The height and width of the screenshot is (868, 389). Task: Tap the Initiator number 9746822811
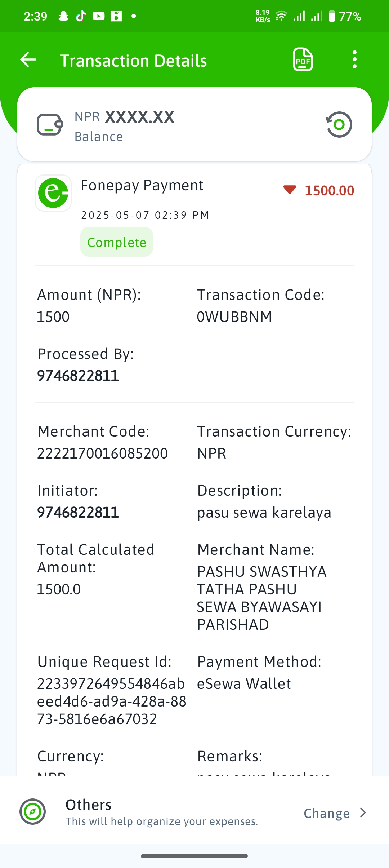tap(78, 513)
